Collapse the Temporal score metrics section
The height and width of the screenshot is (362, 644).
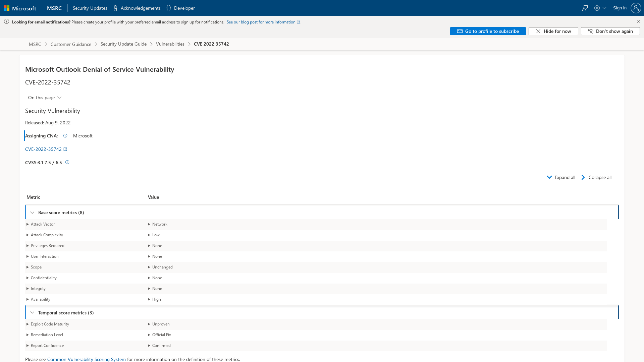pos(32,312)
